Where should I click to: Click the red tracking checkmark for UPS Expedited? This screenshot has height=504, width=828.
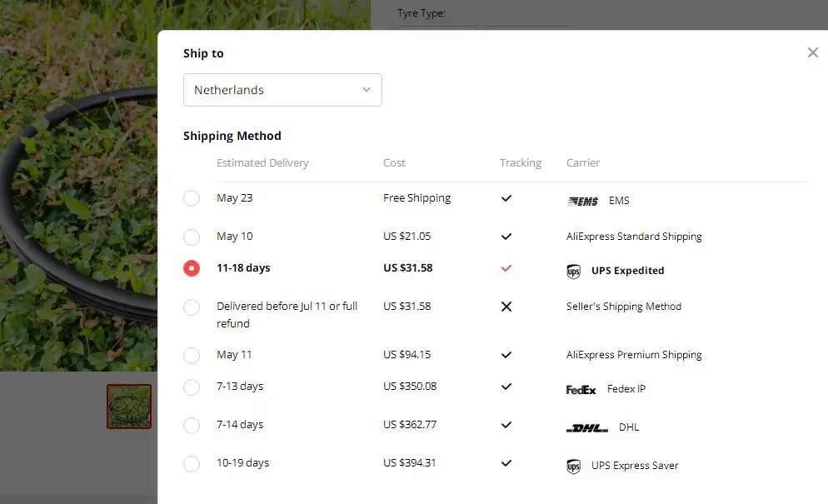pyautogui.click(x=506, y=268)
